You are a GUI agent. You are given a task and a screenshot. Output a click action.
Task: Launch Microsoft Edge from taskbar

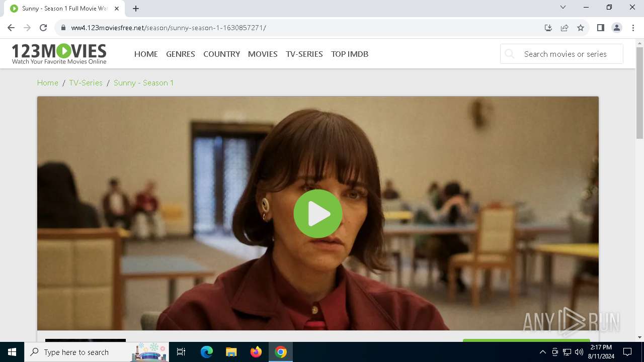207,352
